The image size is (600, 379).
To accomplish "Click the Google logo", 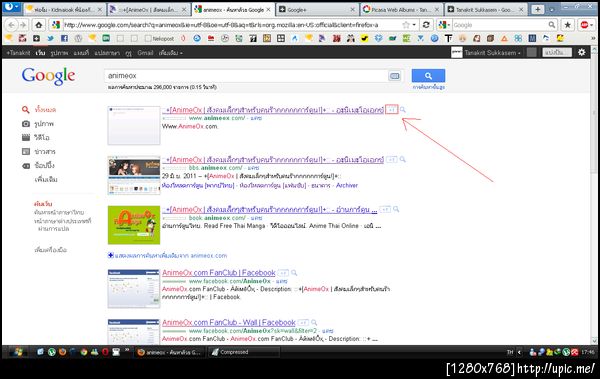I will point(48,76).
